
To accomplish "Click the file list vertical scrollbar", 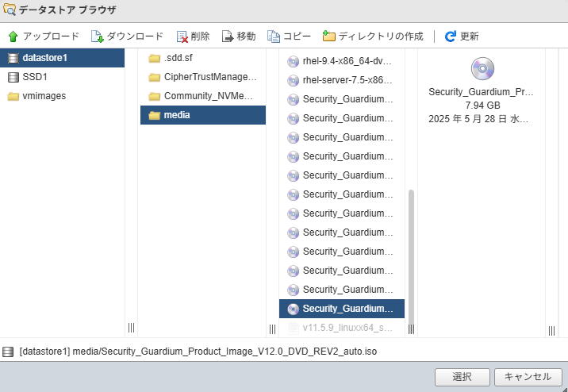I will click(x=411, y=257).
